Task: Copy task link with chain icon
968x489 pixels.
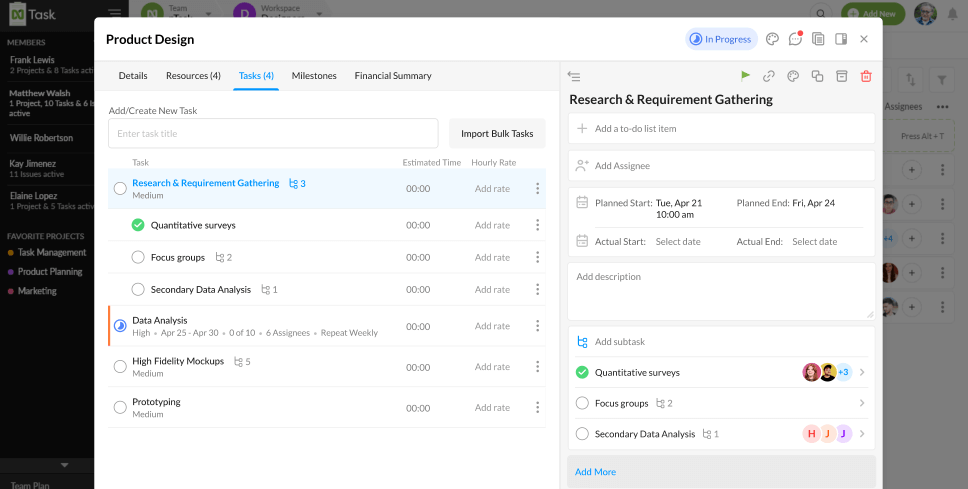Action: point(769,76)
